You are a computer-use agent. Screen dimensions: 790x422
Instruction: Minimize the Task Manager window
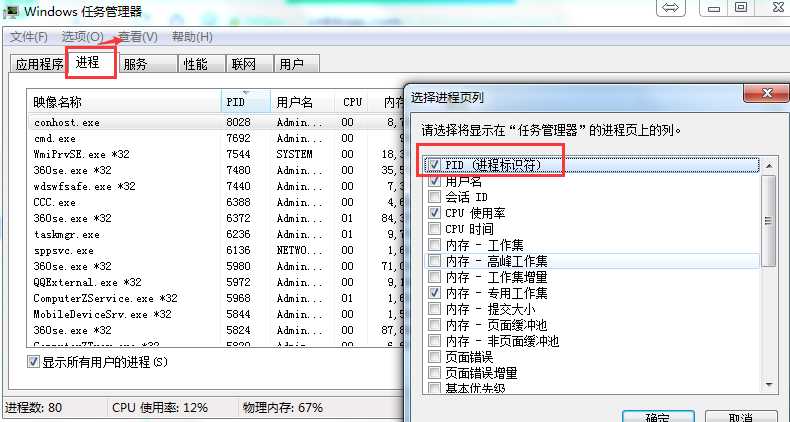[713, 8]
